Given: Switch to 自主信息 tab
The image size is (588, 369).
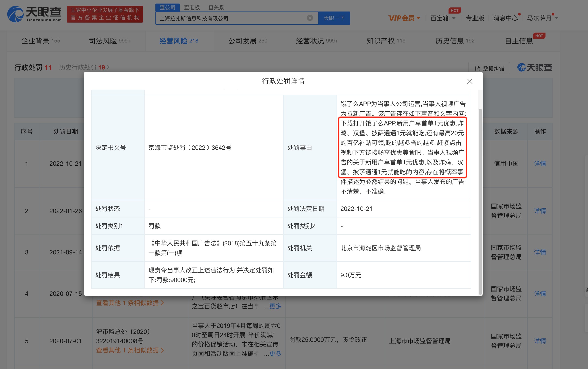Looking at the screenshot, I should coord(519,41).
